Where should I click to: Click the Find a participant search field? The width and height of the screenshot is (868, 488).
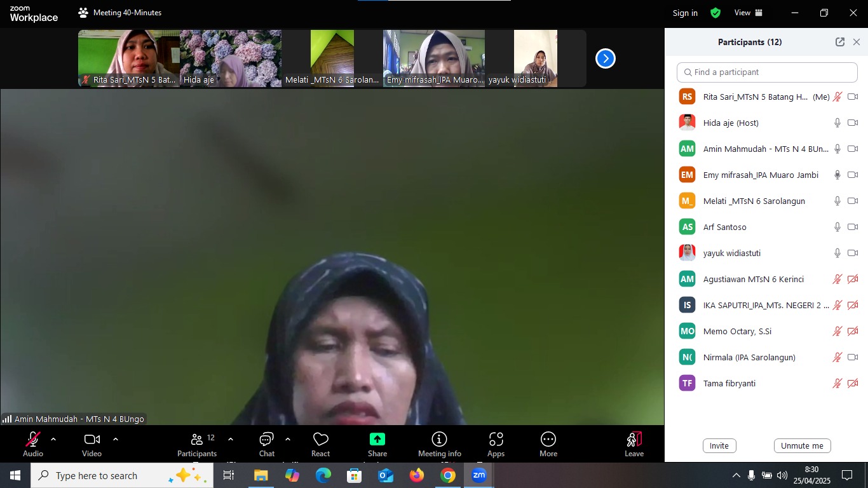coord(767,72)
